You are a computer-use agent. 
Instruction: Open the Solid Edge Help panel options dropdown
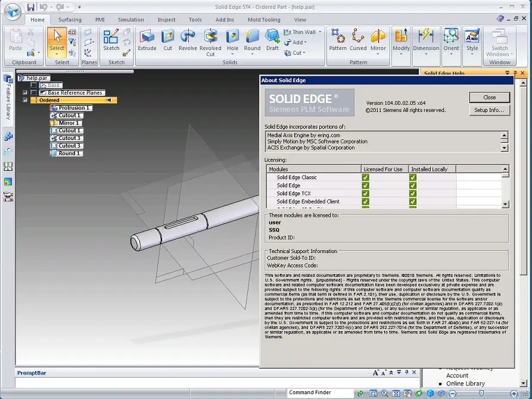pyautogui.click(x=507, y=73)
